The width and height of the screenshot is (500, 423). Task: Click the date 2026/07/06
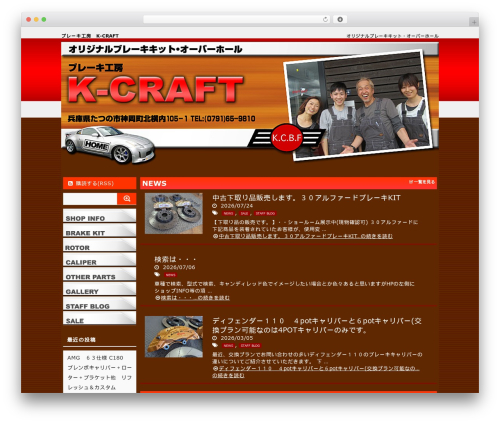pos(179,267)
